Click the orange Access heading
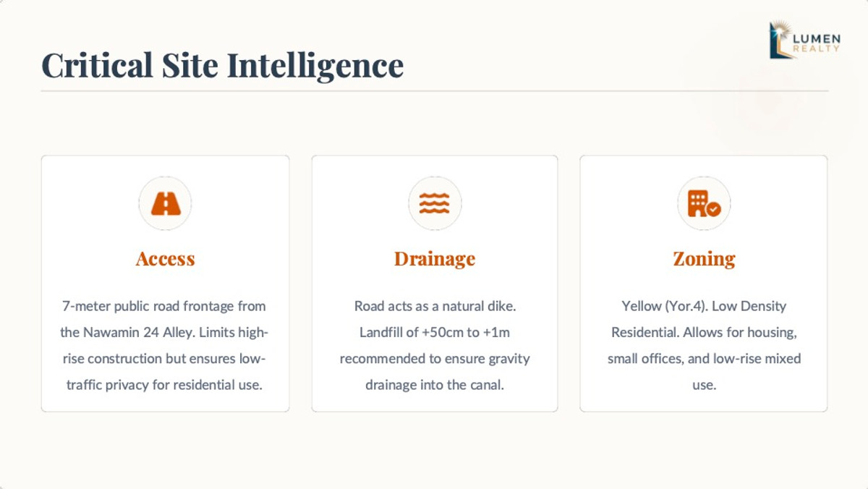The height and width of the screenshot is (489, 868). coord(165,259)
